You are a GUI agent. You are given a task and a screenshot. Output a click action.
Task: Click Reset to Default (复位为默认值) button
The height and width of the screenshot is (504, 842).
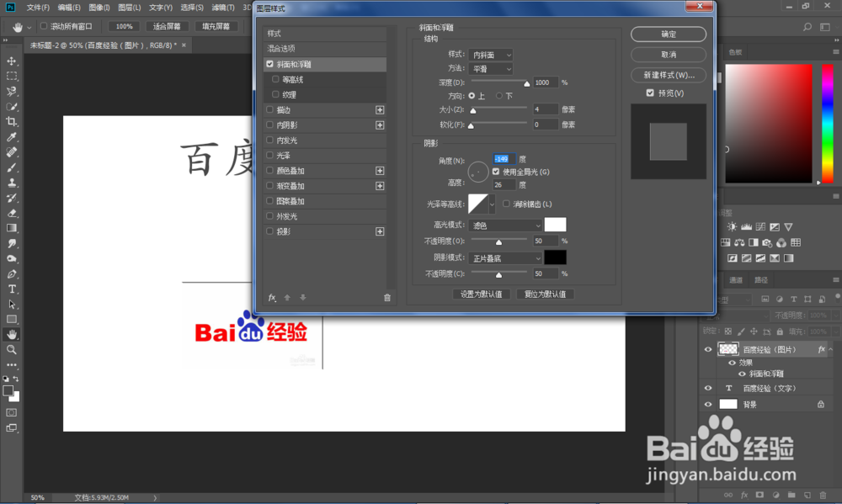pyautogui.click(x=545, y=294)
